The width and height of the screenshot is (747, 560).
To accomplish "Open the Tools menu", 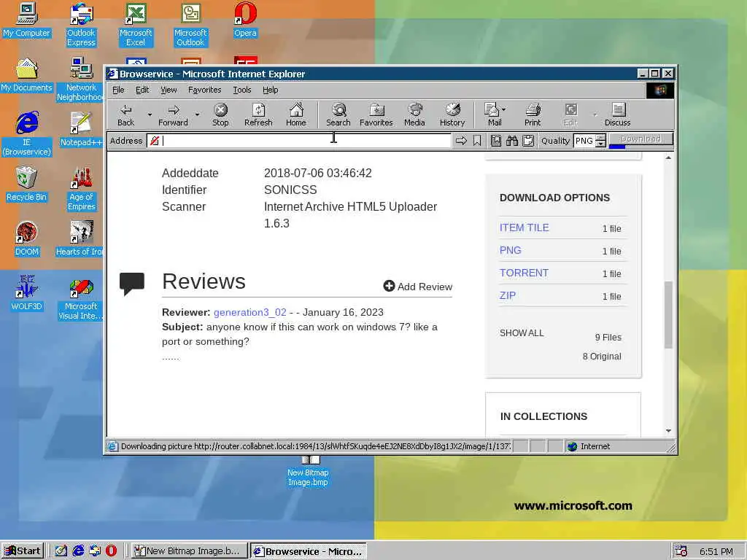I will (x=242, y=90).
